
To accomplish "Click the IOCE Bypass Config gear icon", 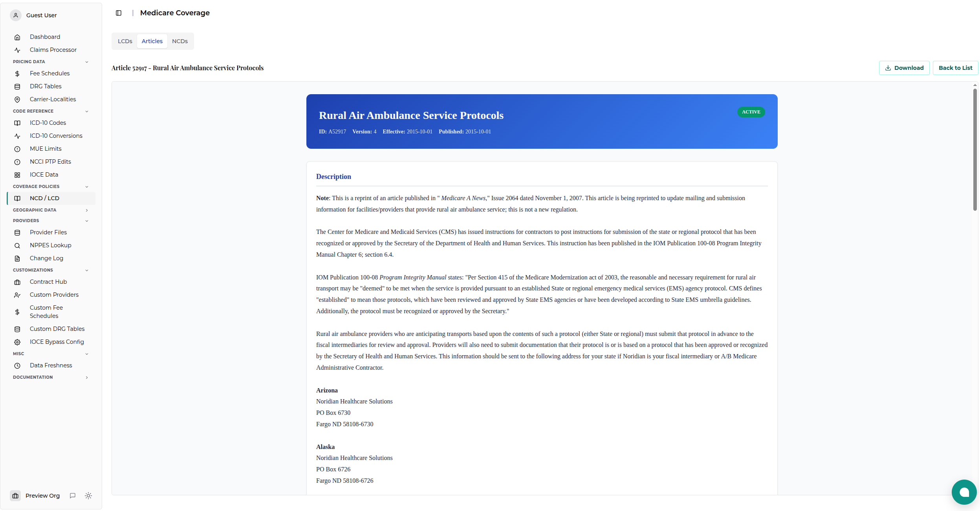I will 17,342.
